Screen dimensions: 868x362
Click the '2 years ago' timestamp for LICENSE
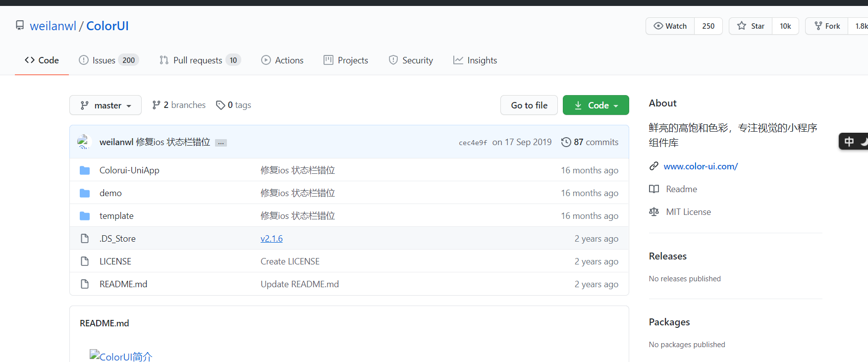597,261
